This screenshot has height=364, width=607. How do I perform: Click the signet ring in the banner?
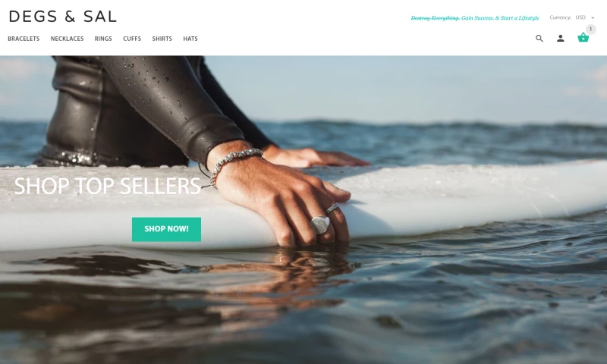(x=320, y=224)
